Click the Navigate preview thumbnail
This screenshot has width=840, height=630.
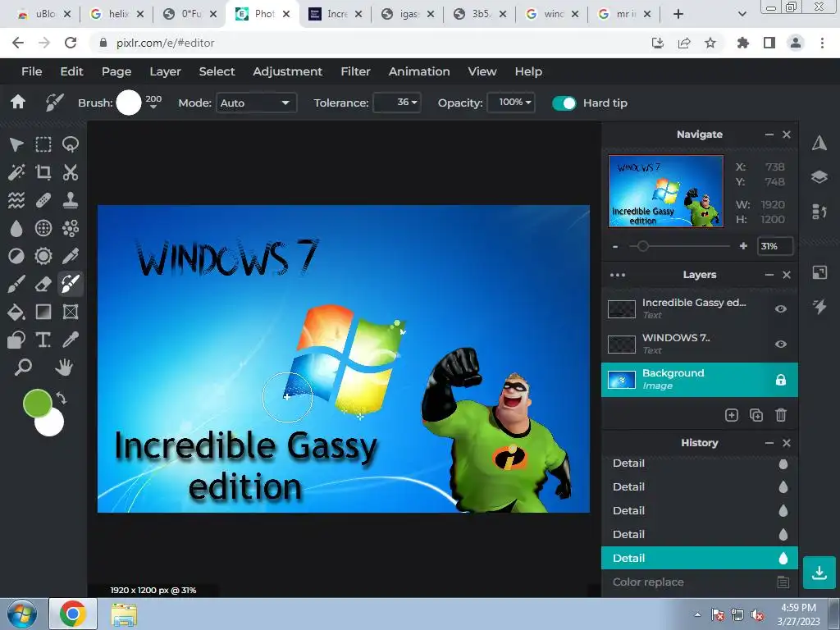coord(666,191)
